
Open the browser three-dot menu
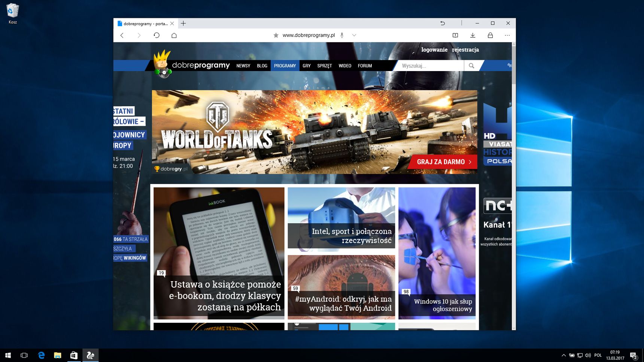click(x=507, y=35)
